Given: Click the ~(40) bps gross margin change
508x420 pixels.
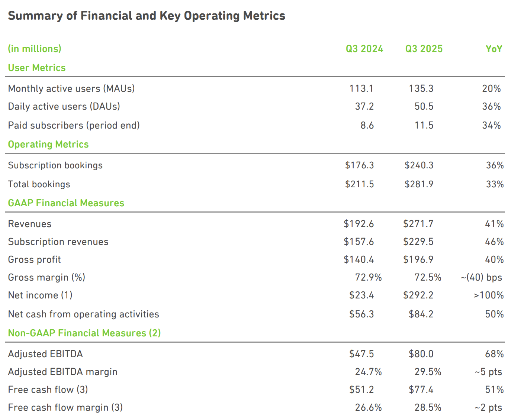Looking at the screenshot, I should click(481, 277).
